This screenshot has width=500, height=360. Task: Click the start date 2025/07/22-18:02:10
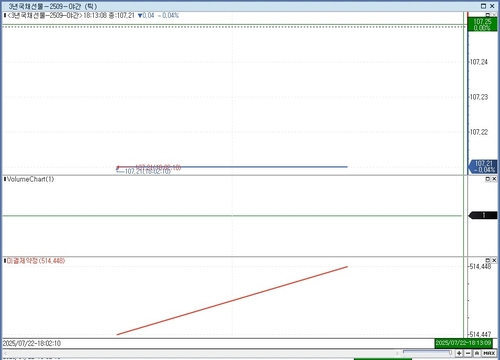pyautogui.click(x=32, y=343)
